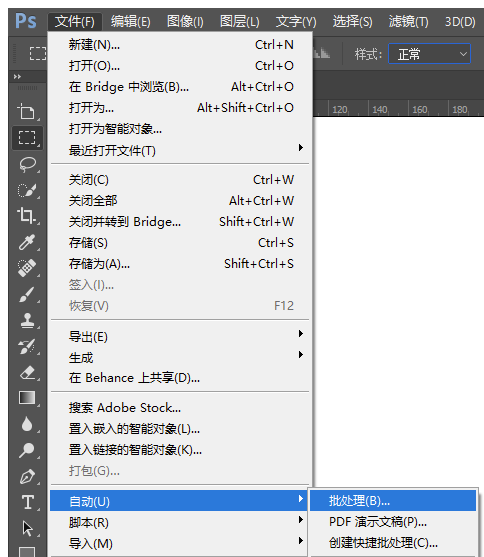Choose 打开为智能对象...
This screenshot has width=484, height=557.
[181, 129]
